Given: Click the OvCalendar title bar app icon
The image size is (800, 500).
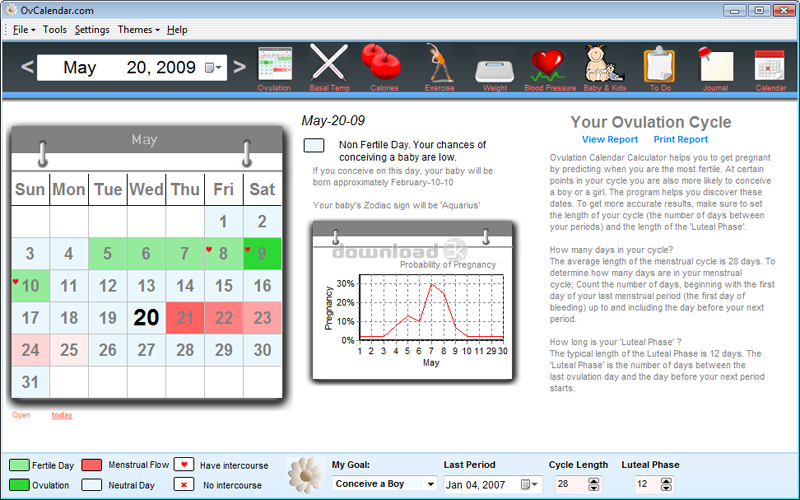Looking at the screenshot, I should click(11, 10).
